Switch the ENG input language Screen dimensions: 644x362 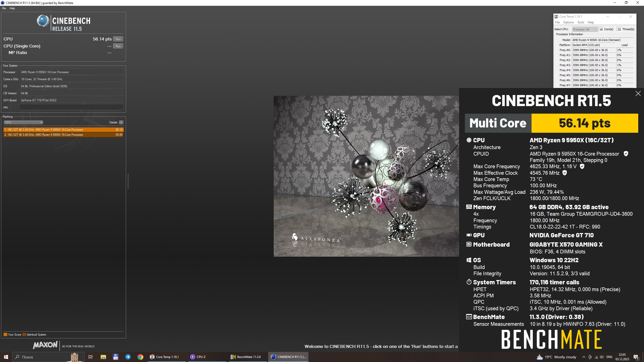(609, 357)
